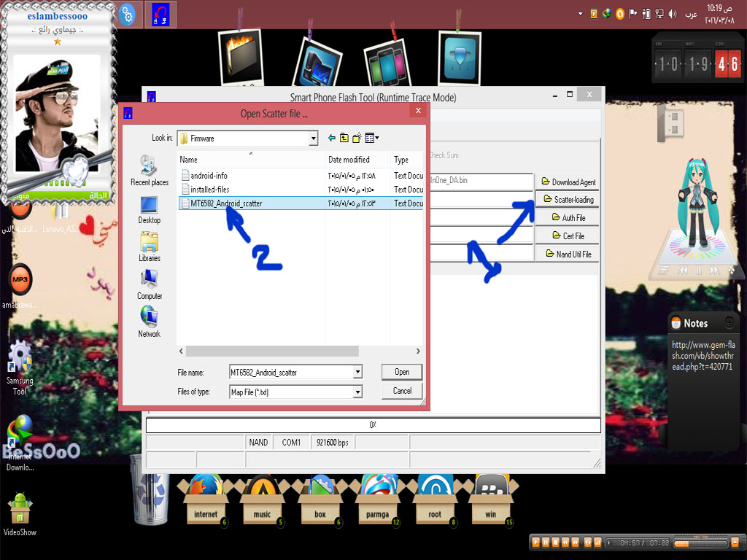Viewport: 747px width, 560px height.
Task: Open Libraries in the dialog sidebar
Action: tap(149, 246)
